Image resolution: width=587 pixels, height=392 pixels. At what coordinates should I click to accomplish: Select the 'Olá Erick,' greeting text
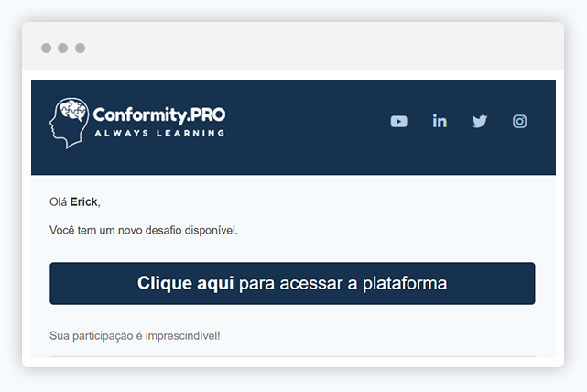pyautogui.click(x=75, y=202)
